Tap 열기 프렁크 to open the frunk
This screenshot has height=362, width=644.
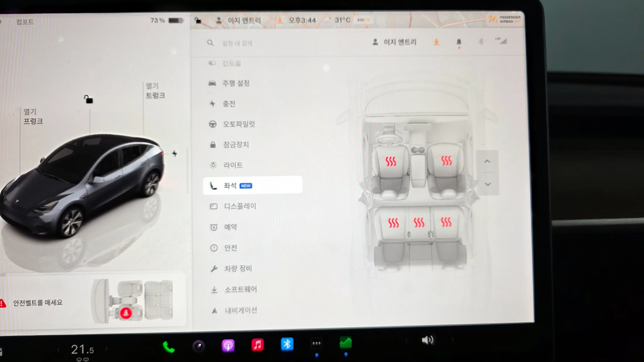[33, 116]
